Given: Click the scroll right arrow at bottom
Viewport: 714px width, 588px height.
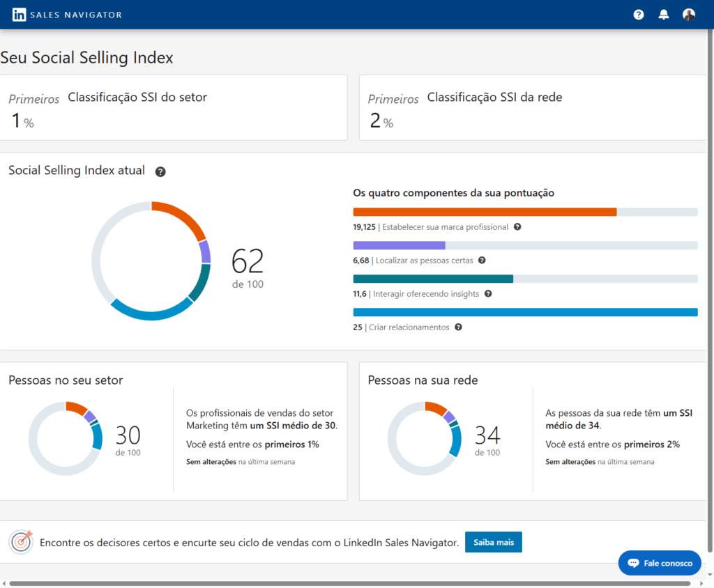Looking at the screenshot, I should (701, 583).
